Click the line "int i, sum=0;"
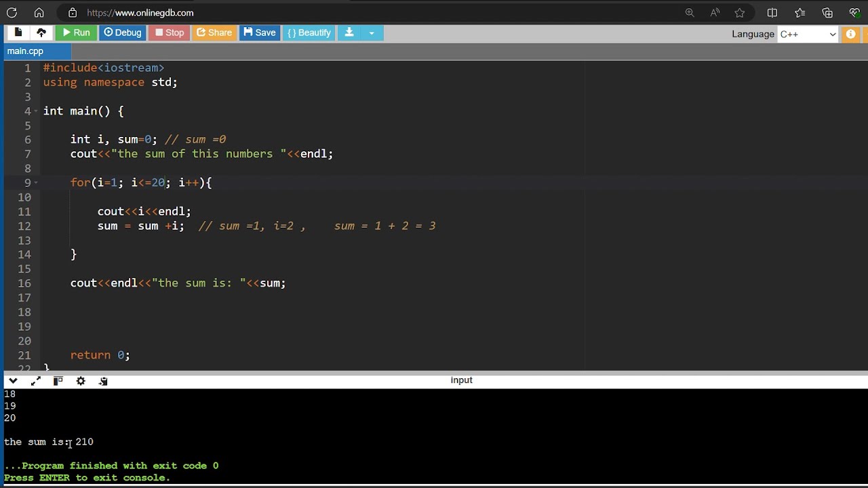868x488 pixels. coord(114,140)
